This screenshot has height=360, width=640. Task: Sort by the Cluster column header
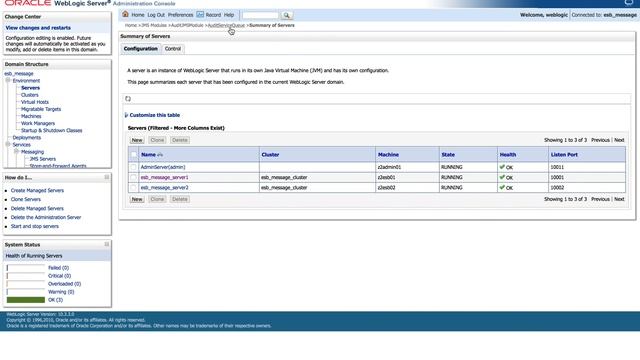pos(270,155)
